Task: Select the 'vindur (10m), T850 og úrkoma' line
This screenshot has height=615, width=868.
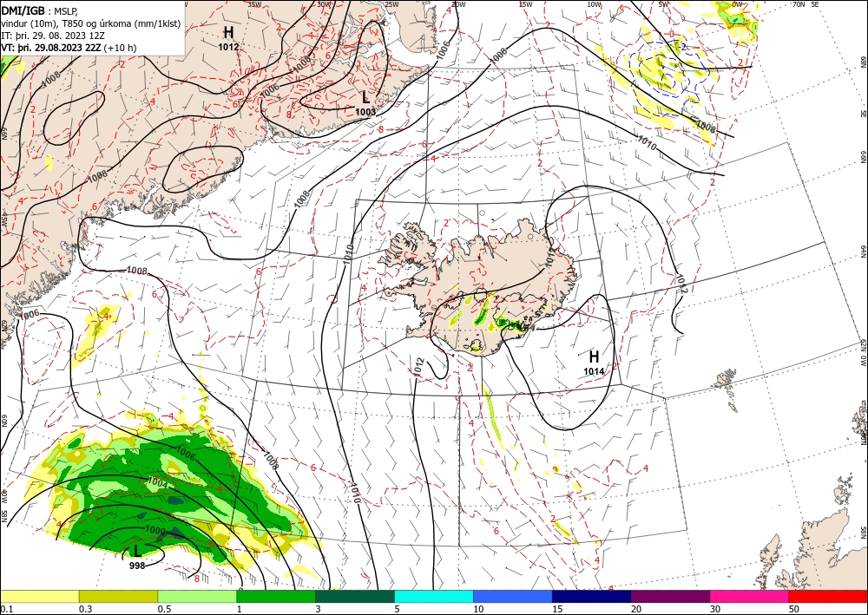Action: coord(91,23)
